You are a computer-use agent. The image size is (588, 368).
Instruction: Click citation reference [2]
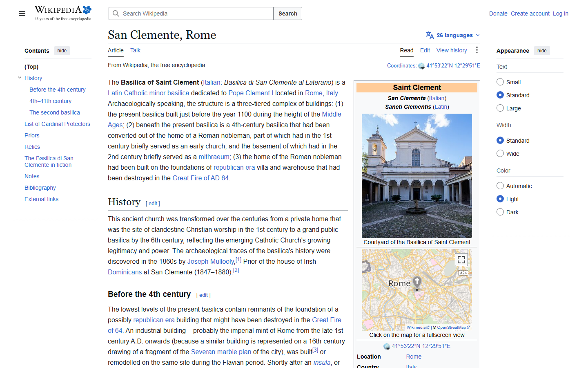coord(236,270)
